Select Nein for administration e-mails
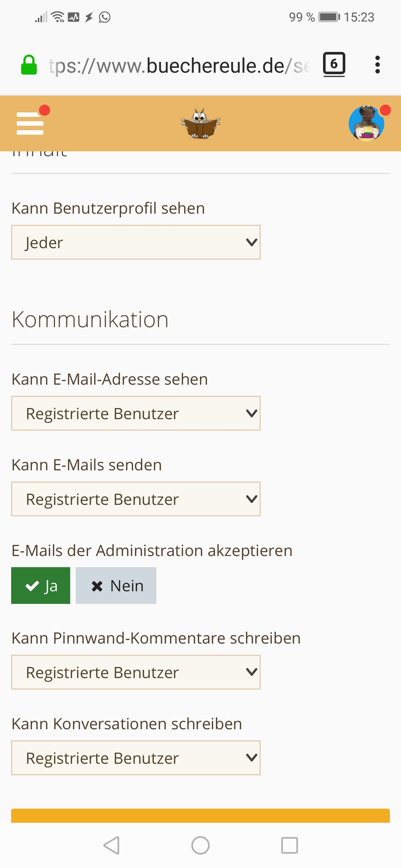Image resolution: width=401 pixels, height=868 pixels. point(116,586)
